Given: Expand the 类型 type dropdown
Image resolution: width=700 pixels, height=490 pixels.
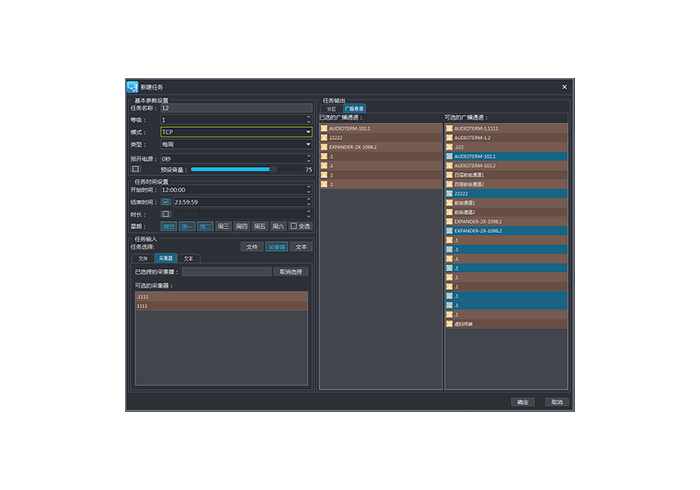Looking at the screenshot, I should tap(237, 144).
